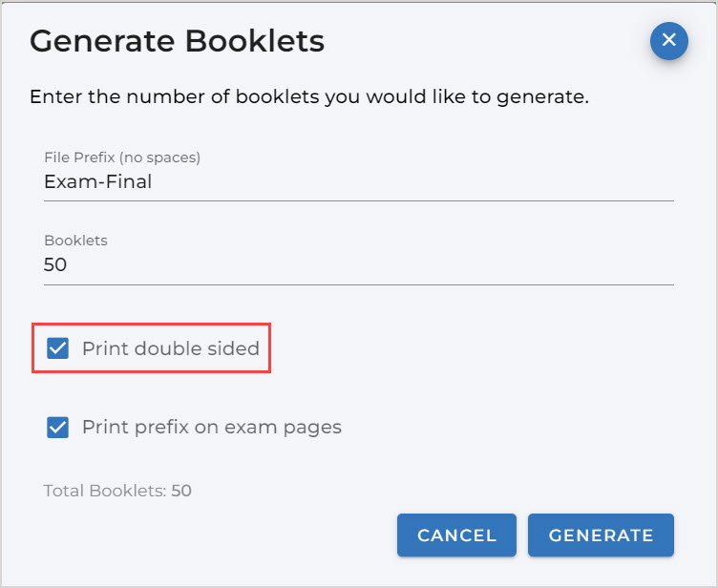Click the File Prefix (no spaces) field label
The height and width of the screenshot is (588, 718).
121,157
